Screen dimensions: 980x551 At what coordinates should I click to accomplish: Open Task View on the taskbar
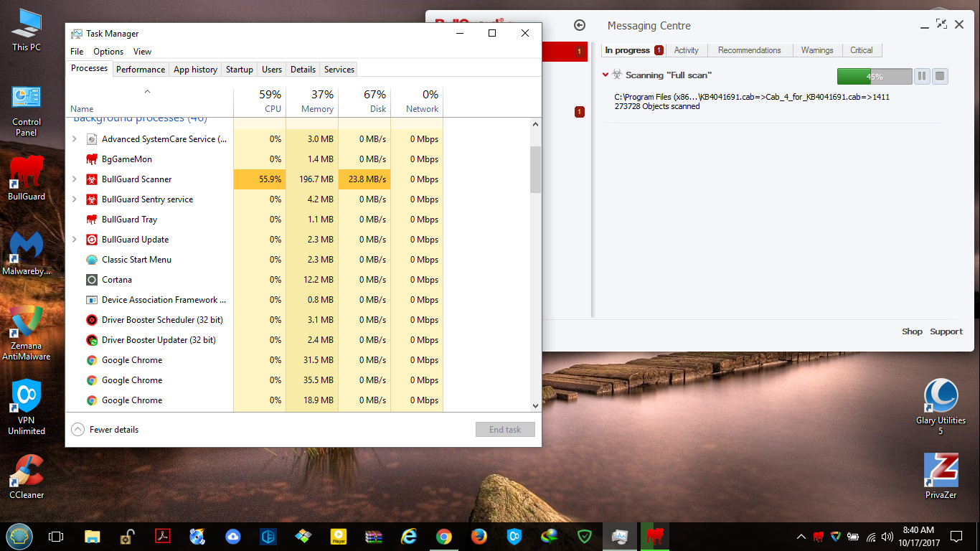pos(56,537)
